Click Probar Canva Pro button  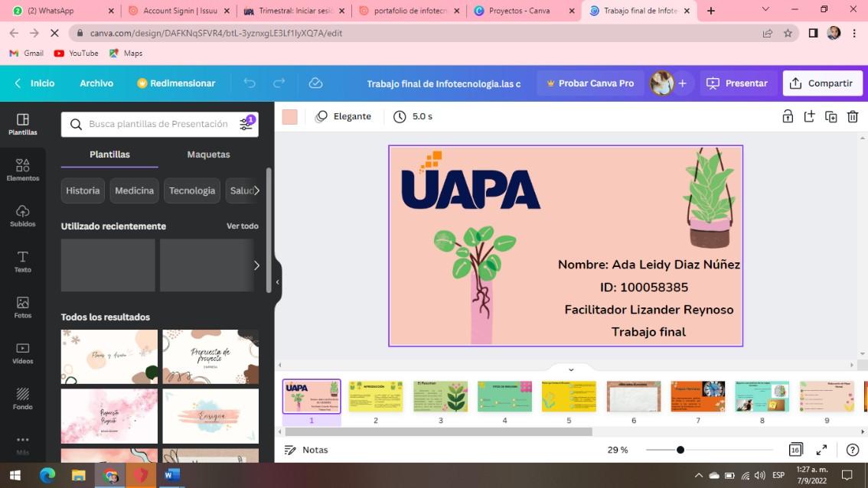[x=590, y=83]
